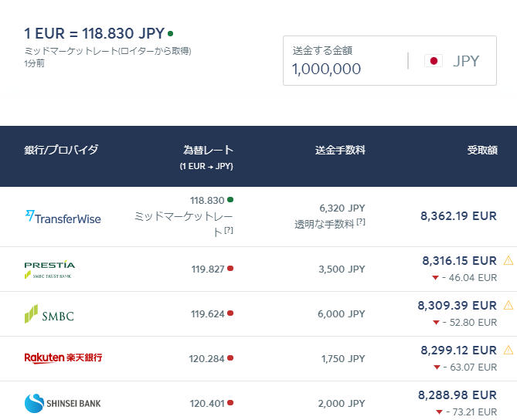
Task: Click the 8,316.15 EUR amount
Action: click(x=460, y=261)
